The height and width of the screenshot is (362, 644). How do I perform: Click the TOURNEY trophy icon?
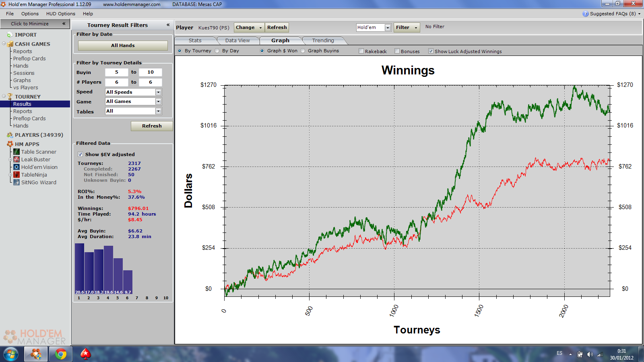point(10,97)
